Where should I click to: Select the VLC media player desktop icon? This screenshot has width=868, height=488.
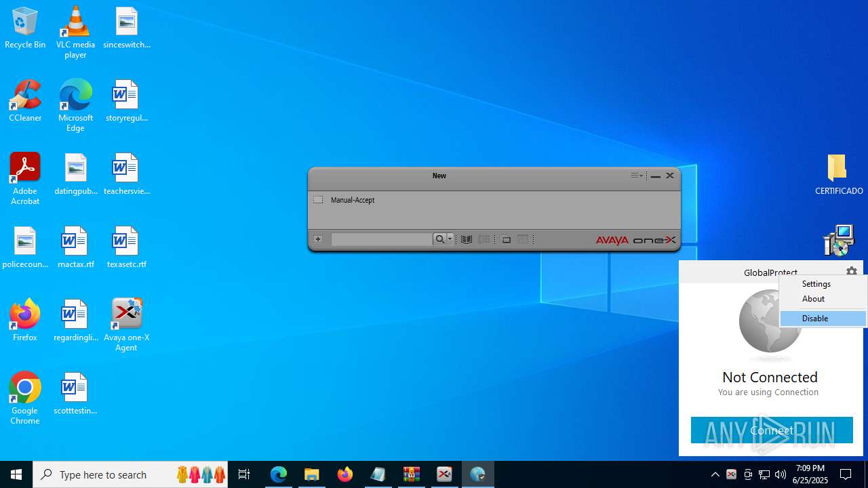pos(75,33)
